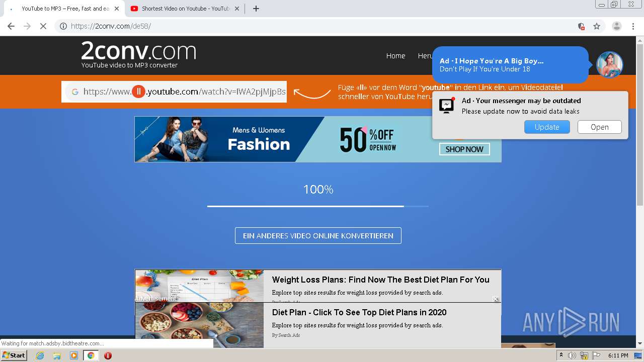Open media player icon in taskbar
Image resolution: width=644 pixels, height=362 pixels.
click(74, 355)
